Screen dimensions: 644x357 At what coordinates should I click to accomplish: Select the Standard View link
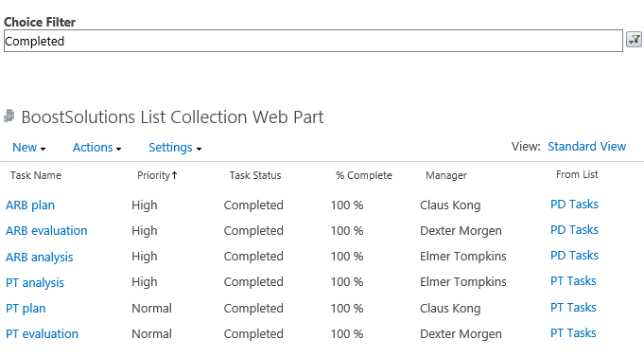tap(586, 147)
